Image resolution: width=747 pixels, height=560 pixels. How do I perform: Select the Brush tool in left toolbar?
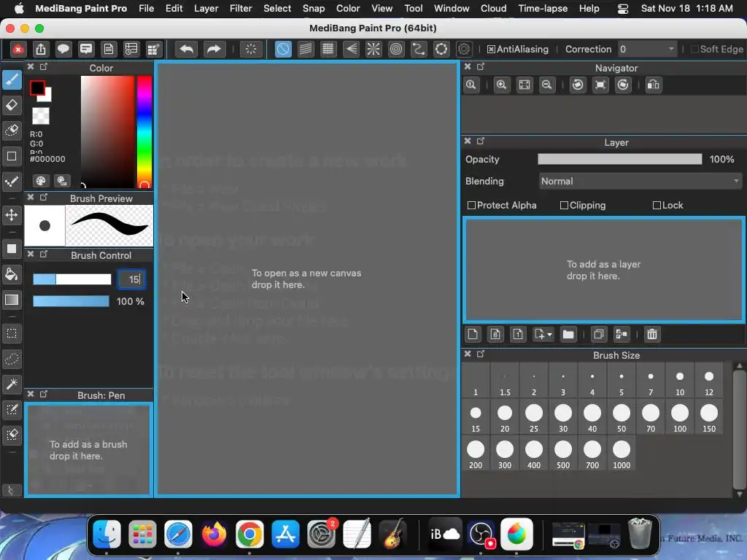tap(12, 79)
